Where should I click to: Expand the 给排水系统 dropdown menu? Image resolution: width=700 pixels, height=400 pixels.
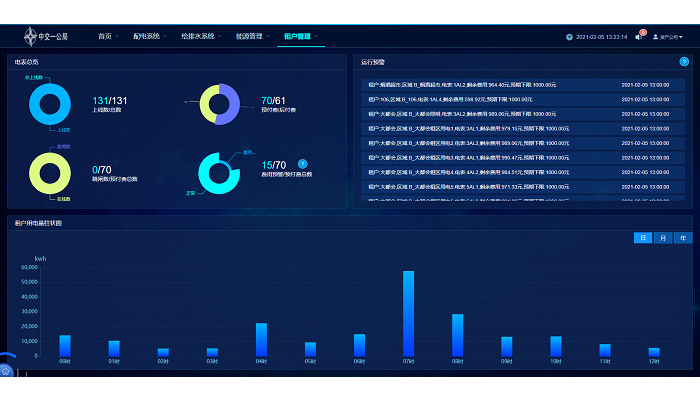[202, 37]
